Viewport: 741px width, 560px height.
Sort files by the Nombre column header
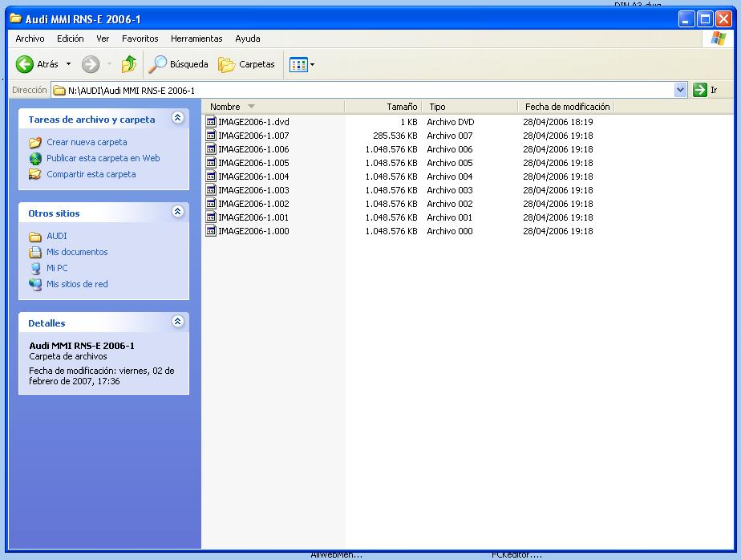point(273,107)
